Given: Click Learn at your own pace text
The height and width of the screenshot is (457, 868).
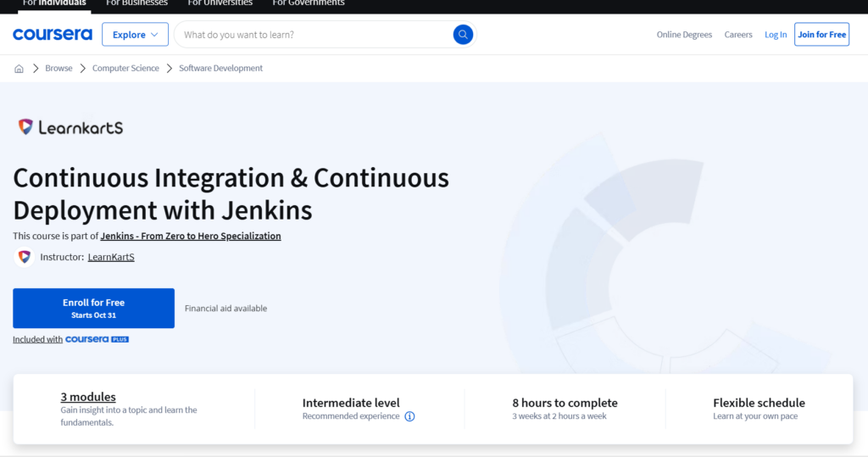Looking at the screenshot, I should pos(755,416).
